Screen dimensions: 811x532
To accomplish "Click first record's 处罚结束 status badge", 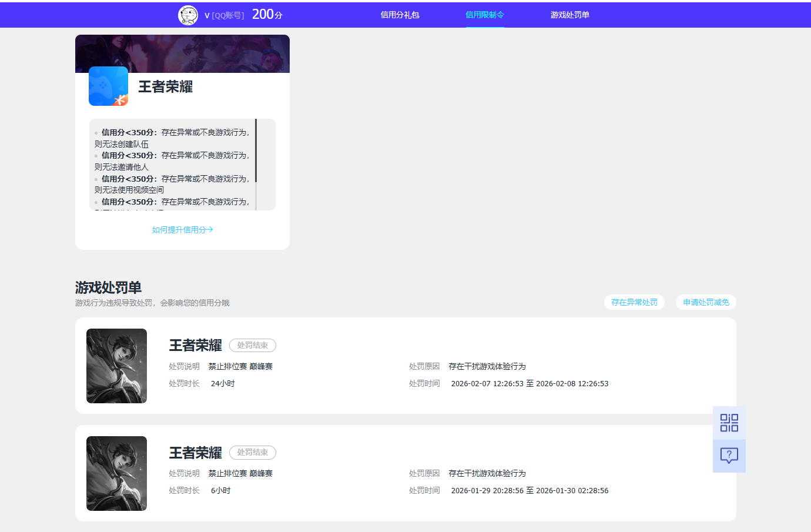I will pos(253,345).
